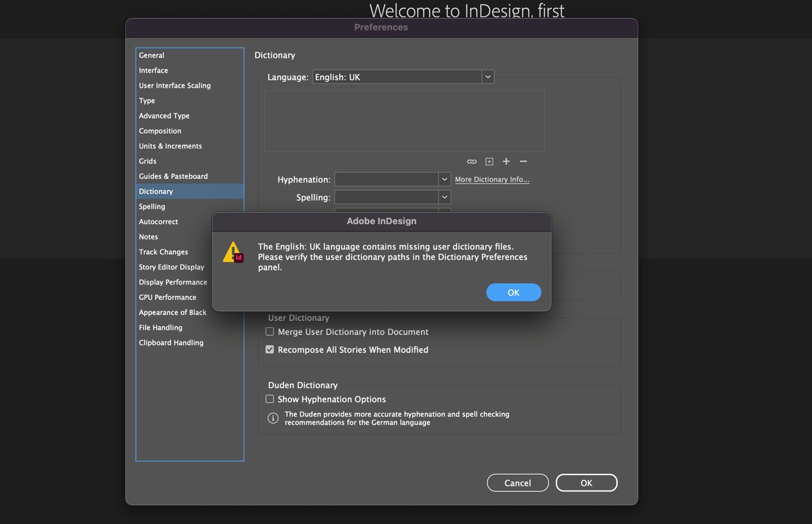Image resolution: width=812 pixels, height=524 pixels.
Task: Confirm Preferences with the outlined OK button
Action: [x=586, y=483]
